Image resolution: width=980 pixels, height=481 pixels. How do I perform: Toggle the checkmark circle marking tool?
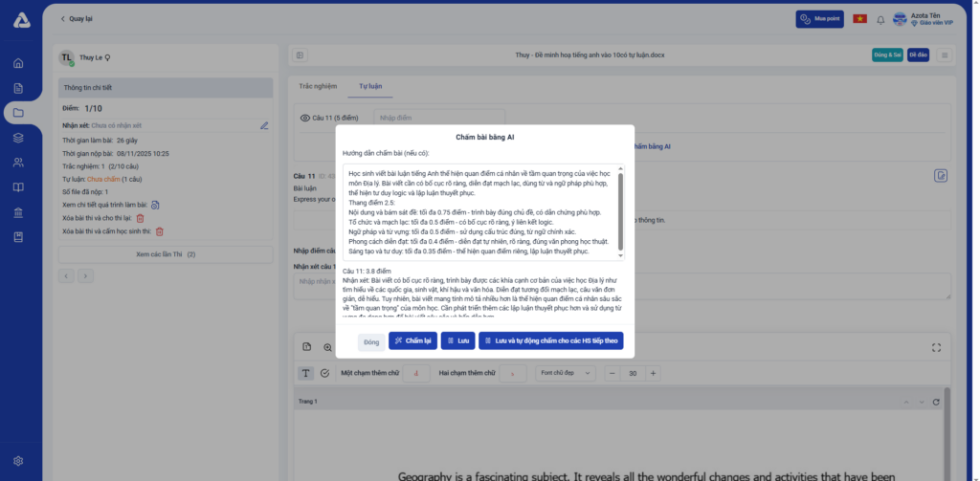(325, 373)
